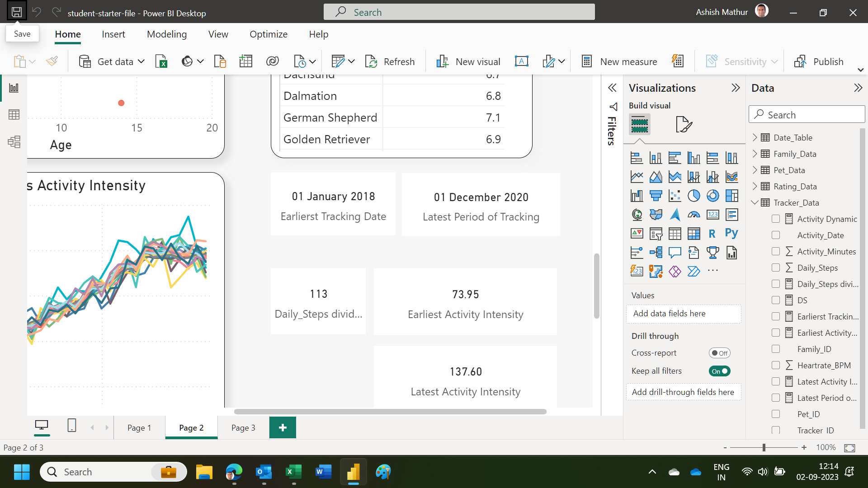Insert a text box from ribbon
The image size is (868, 488).
521,61
